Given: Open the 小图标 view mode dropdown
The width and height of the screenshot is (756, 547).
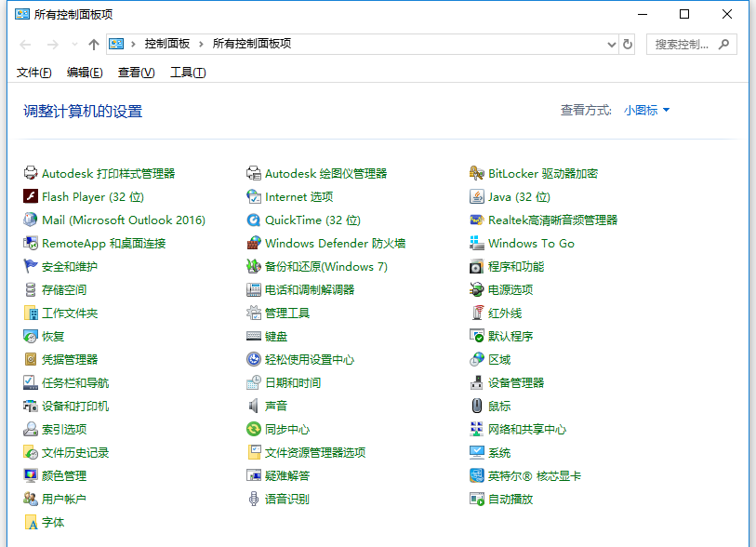Looking at the screenshot, I should click(x=646, y=111).
